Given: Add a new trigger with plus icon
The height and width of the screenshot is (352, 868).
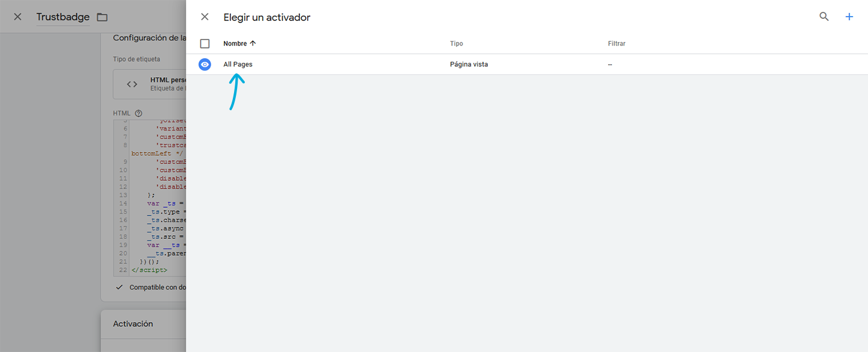Looking at the screenshot, I should point(849,17).
